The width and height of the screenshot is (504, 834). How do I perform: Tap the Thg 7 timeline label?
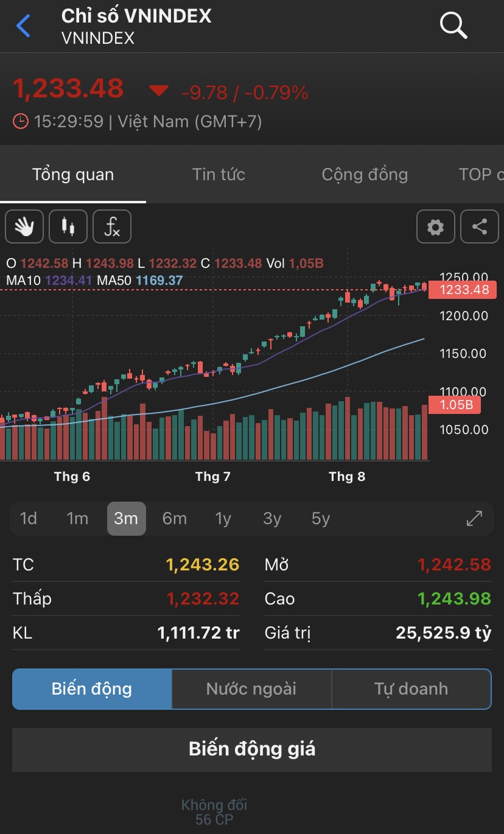click(x=213, y=477)
